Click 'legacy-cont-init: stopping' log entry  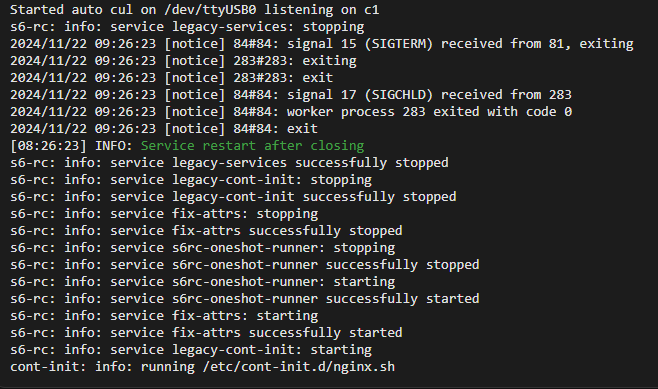191,180
